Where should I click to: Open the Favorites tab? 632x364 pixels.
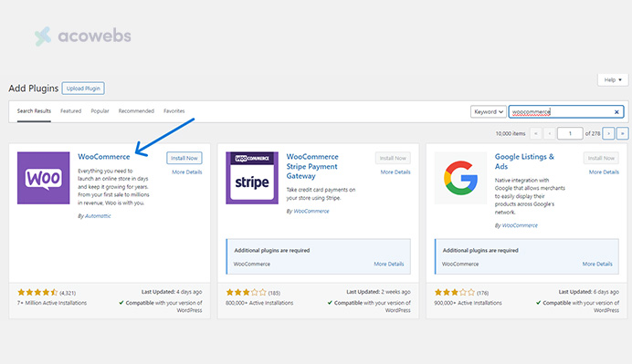point(174,111)
